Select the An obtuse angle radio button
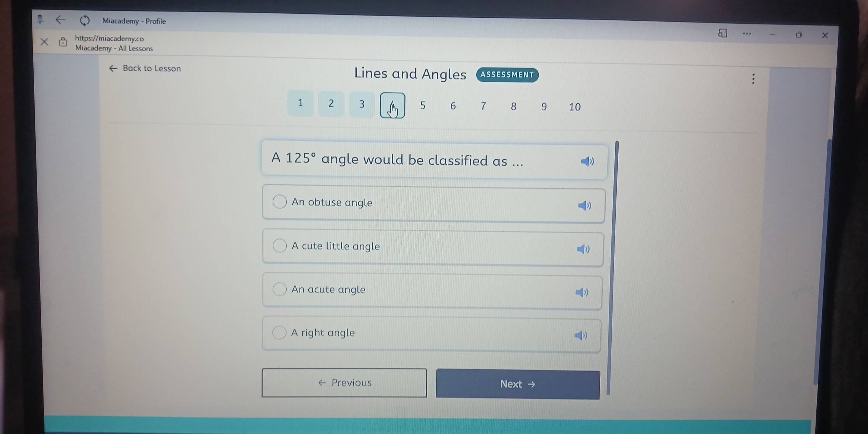This screenshot has height=434, width=868. pos(277,202)
